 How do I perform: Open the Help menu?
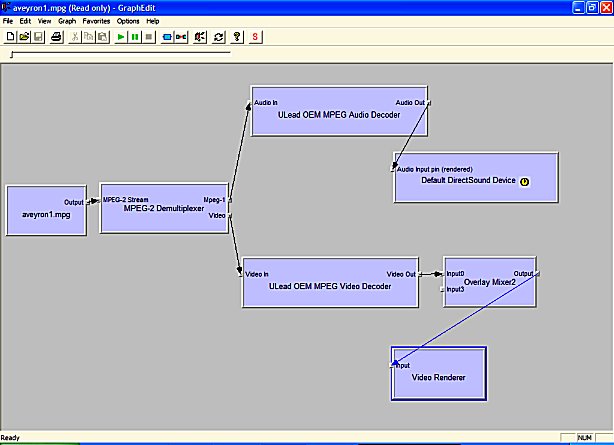tap(153, 21)
